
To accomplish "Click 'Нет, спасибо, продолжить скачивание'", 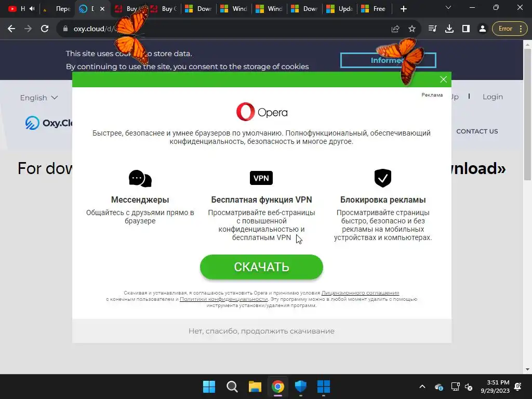I will tap(262, 331).
